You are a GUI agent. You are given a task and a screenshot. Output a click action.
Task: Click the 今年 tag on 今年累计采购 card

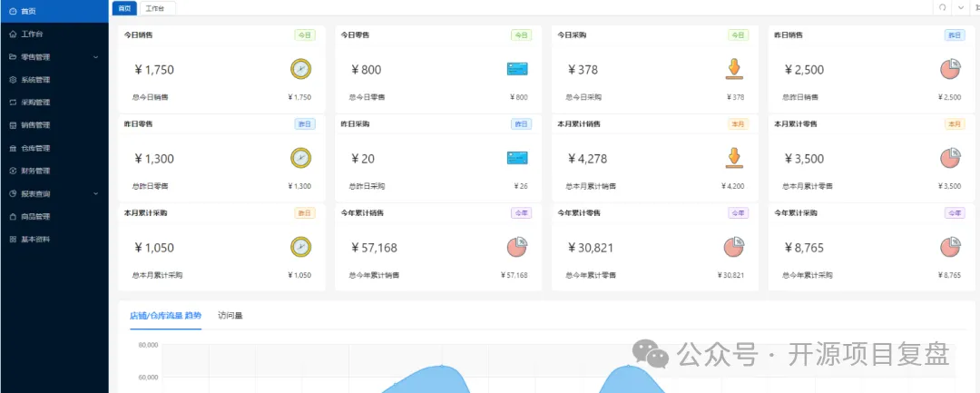click(955, 213)
